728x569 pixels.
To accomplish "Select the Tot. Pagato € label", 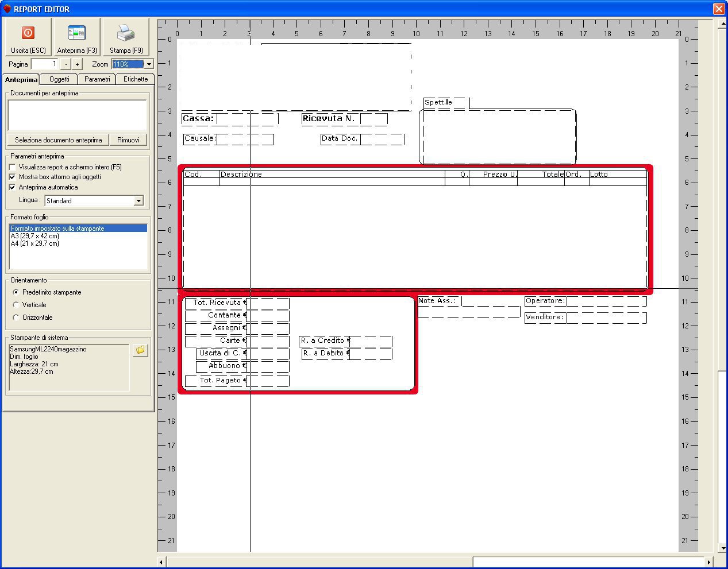I will tap(216, 381).
